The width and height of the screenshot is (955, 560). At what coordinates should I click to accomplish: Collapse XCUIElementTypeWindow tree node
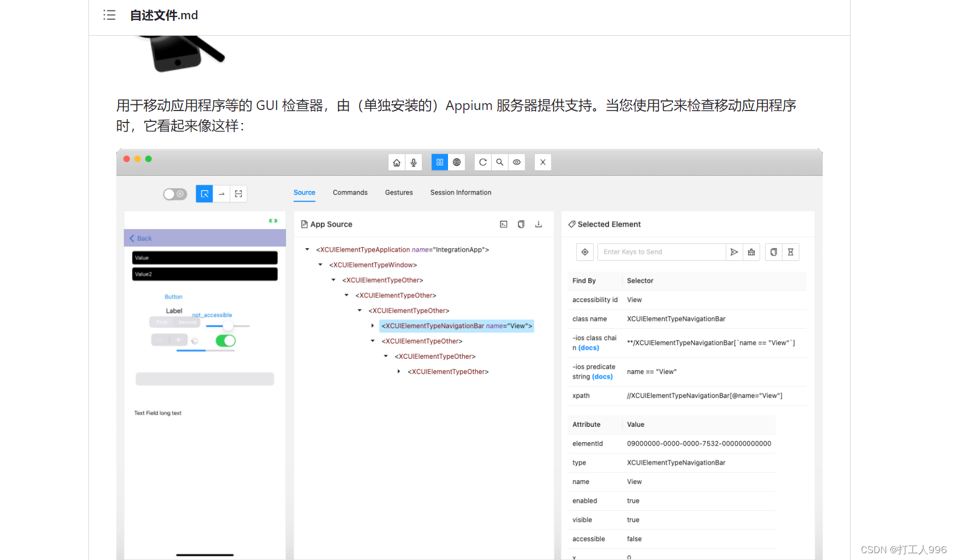pos(320,265)
